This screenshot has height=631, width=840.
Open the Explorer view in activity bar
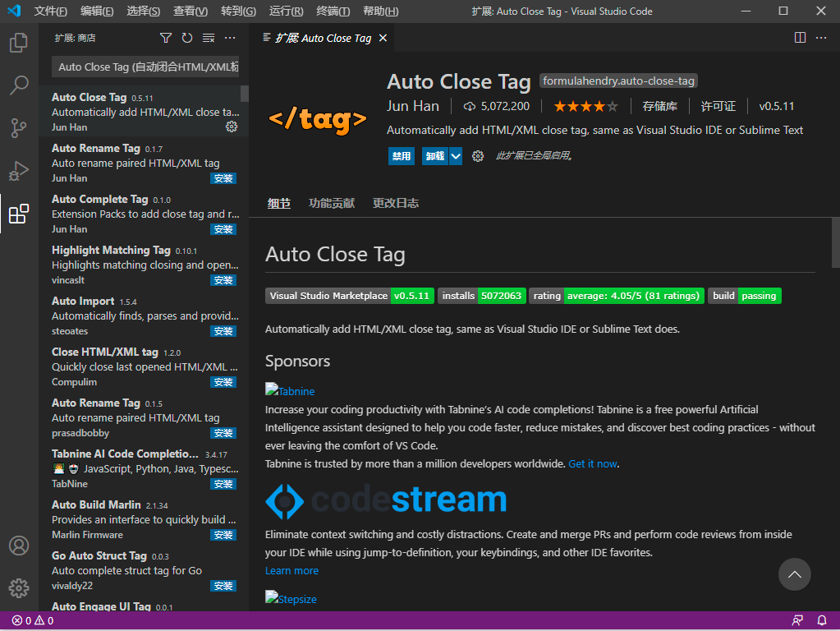(x=19, y=43)
